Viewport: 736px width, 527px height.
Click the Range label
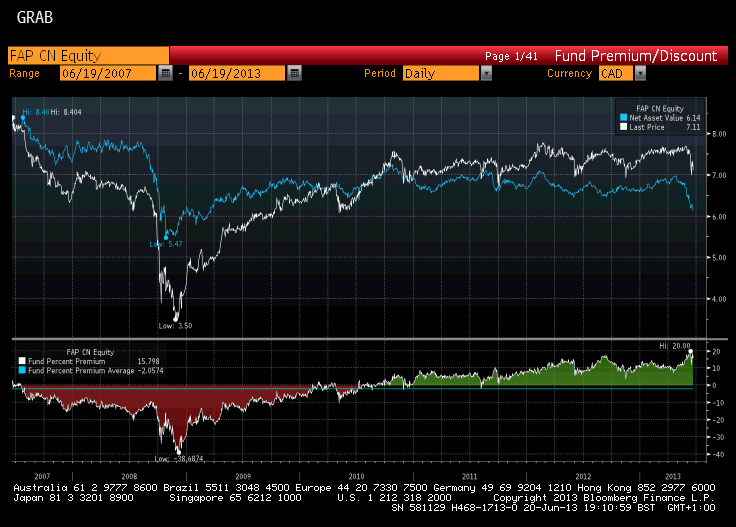click(x=24, y=73)
